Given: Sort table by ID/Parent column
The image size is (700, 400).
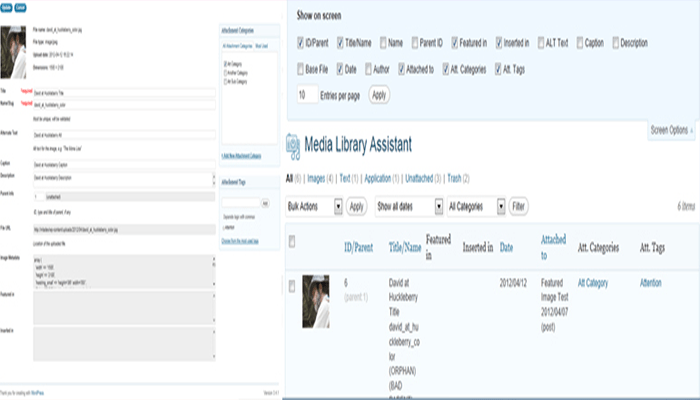Looking at the screenshot, I should (x=358, y=247).
